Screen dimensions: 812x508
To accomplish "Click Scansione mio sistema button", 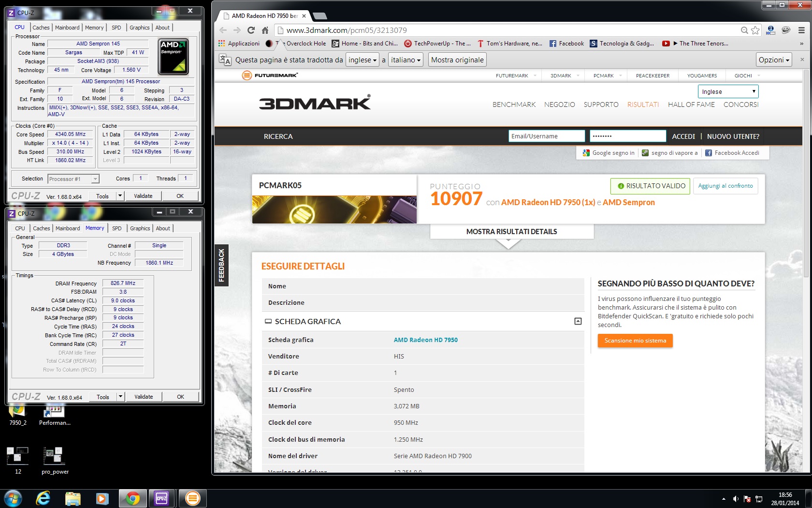I will [x=635, y=341].
